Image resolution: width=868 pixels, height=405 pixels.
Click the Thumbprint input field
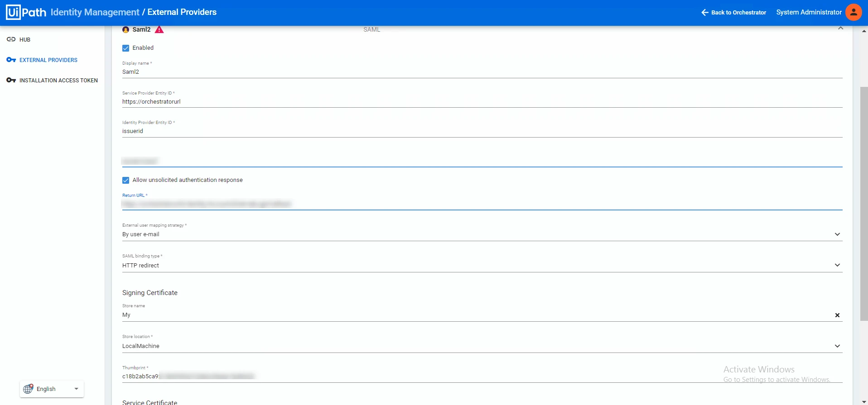pyautogui.click(x=482, y=376)
